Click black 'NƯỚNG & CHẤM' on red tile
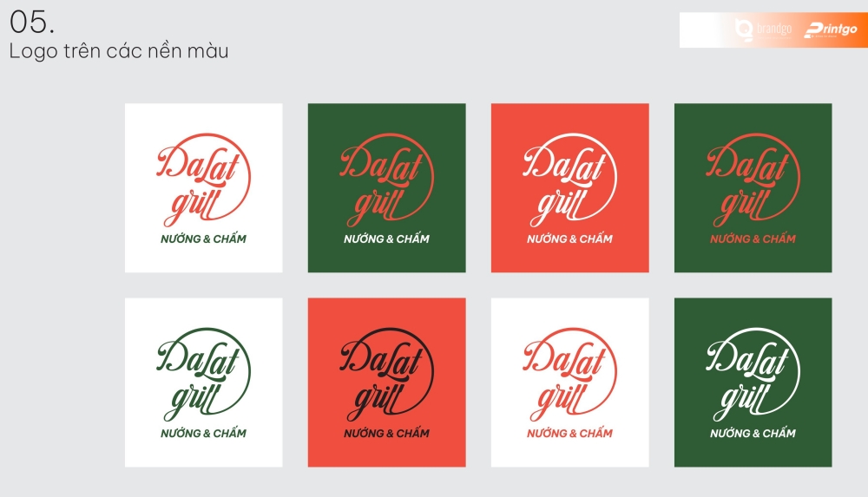The width and height of the screenshot is (868, 497). (x=386, y=433)
